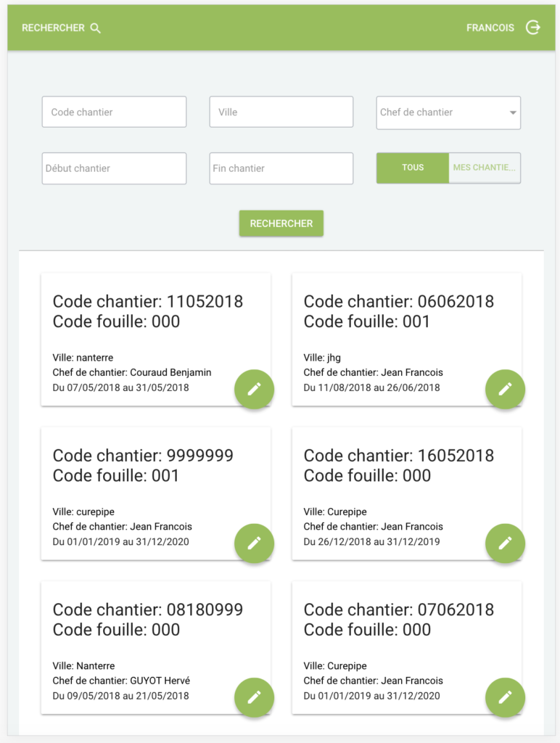This screenshot has width=560, height=743.
Task: Open the card for chantier 16052018
Action: (407, 493)
